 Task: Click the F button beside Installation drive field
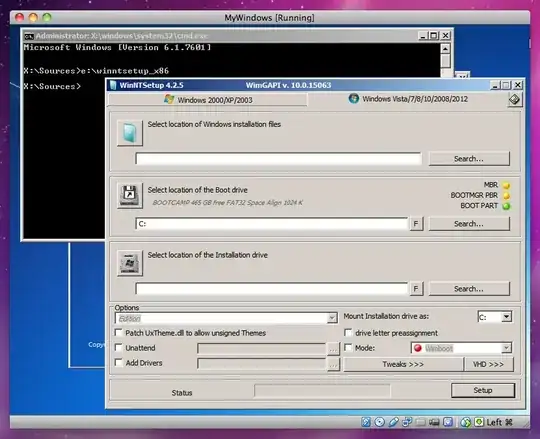[416, 289]
